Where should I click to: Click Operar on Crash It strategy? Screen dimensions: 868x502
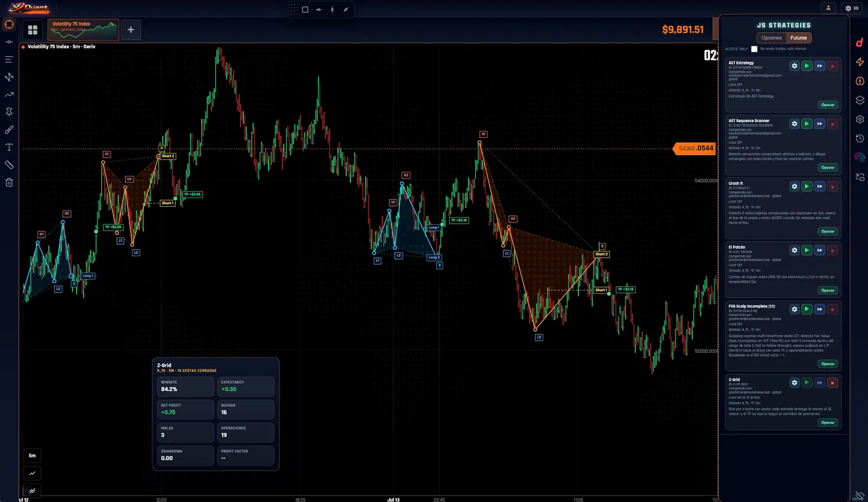click(x=828, y=231)
